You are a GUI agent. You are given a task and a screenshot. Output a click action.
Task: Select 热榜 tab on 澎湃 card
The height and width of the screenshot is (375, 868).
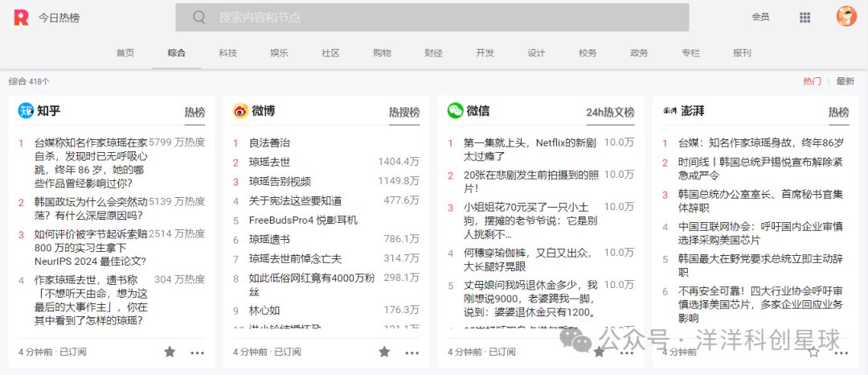tap(838, 113)
